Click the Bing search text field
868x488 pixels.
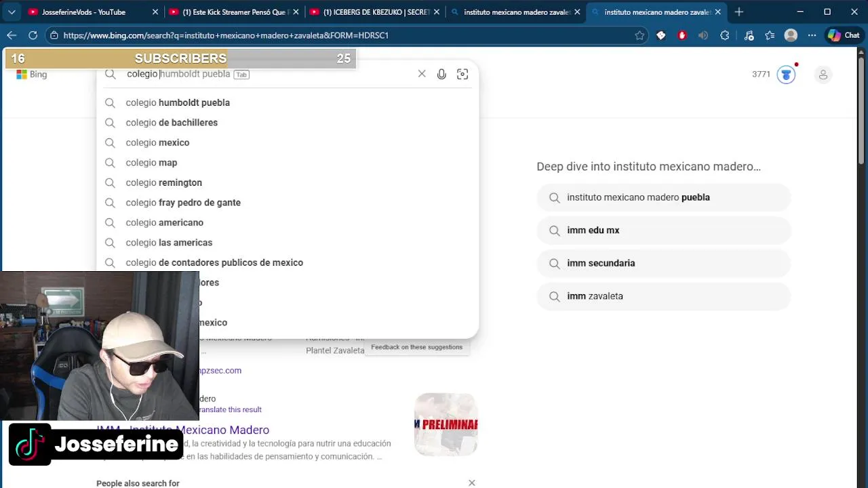[x=271, y=74]
